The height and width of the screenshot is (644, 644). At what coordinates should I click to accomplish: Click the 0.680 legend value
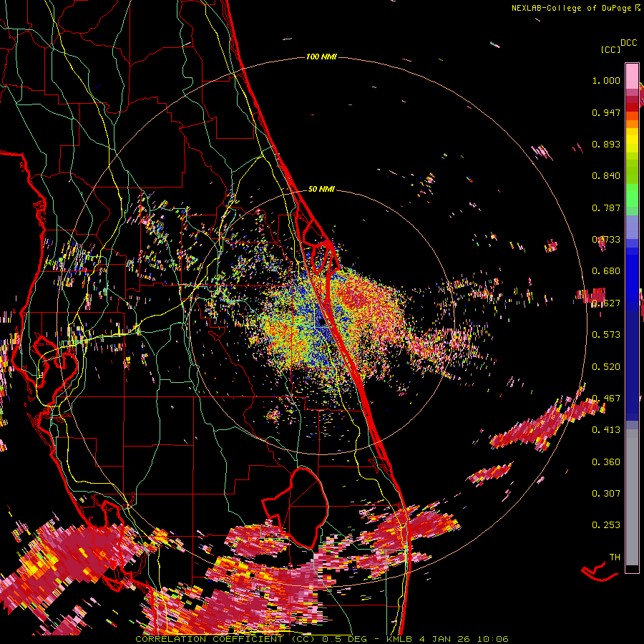(606, 271)
